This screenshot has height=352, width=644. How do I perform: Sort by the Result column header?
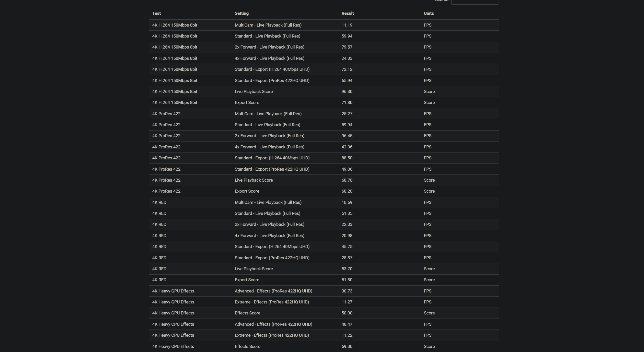click(348, 13)
